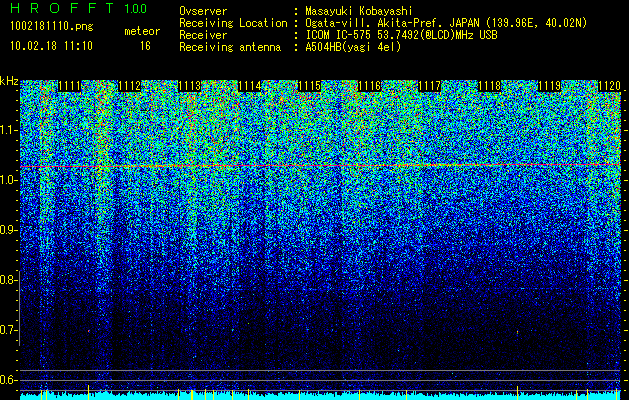Click the 1116 time marker
This screenshot has width=629, height=400.
pos(369,86)
